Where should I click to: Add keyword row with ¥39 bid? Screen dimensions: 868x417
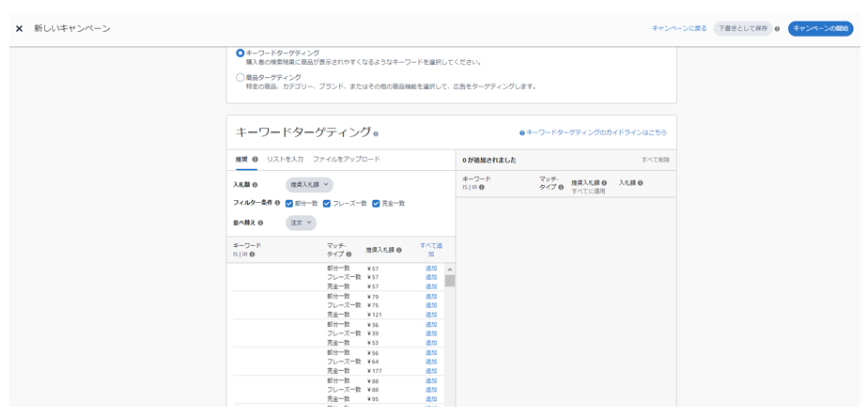pos(431,333)
